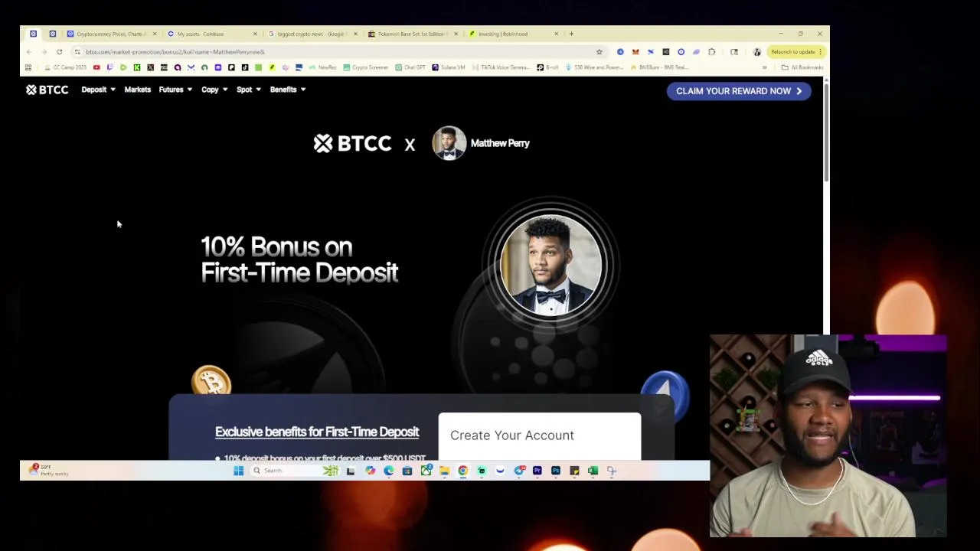The image size is (980, 551).
Task: Open the Chrome extensions puzzle icon
Action: [712, 52]
